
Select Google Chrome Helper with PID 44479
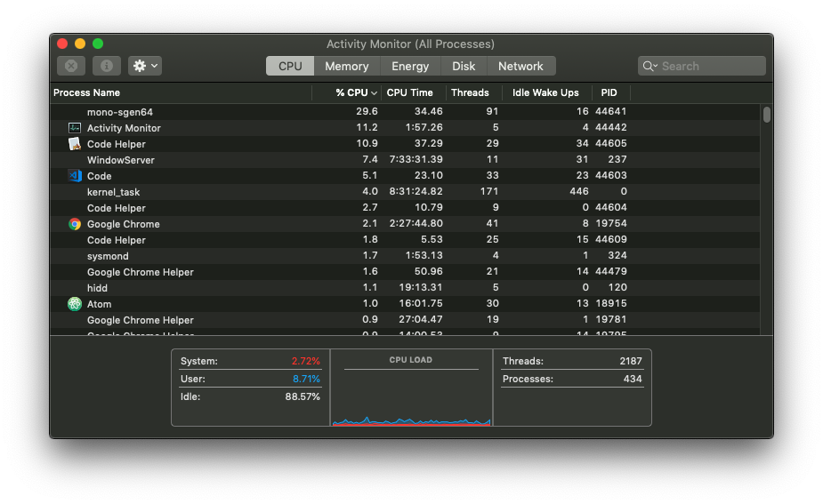(405, 272)
